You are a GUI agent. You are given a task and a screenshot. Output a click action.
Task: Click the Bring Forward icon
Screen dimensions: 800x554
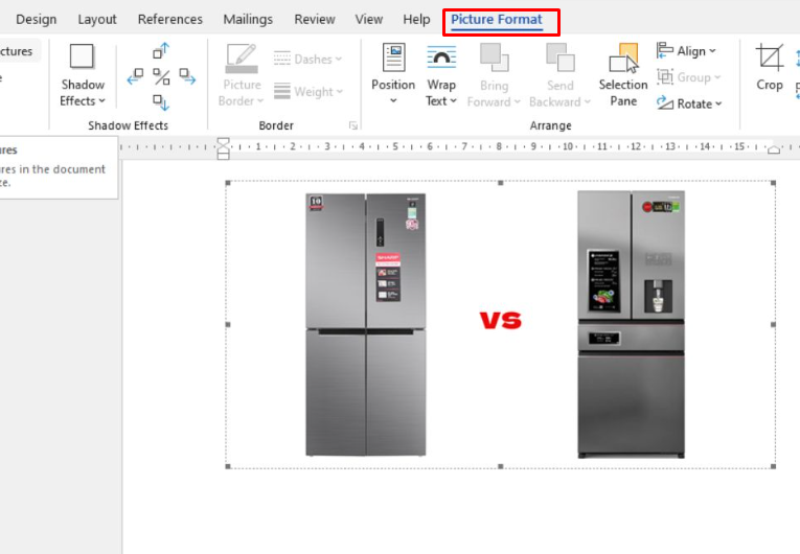[494, 57]
